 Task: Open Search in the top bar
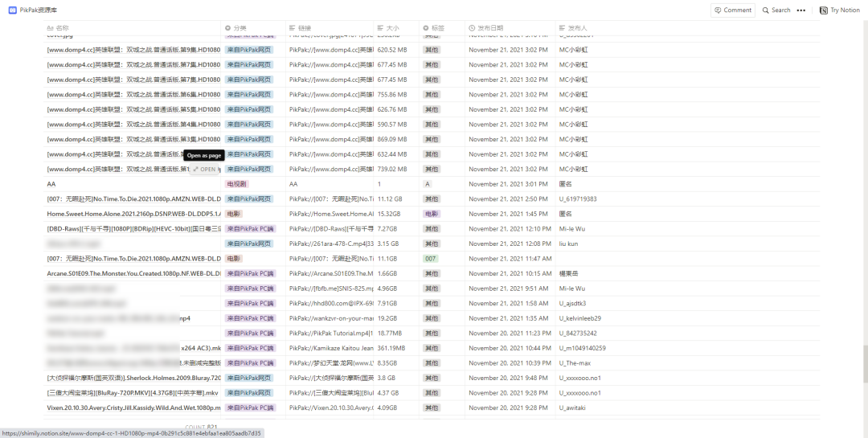coord(776,10)
